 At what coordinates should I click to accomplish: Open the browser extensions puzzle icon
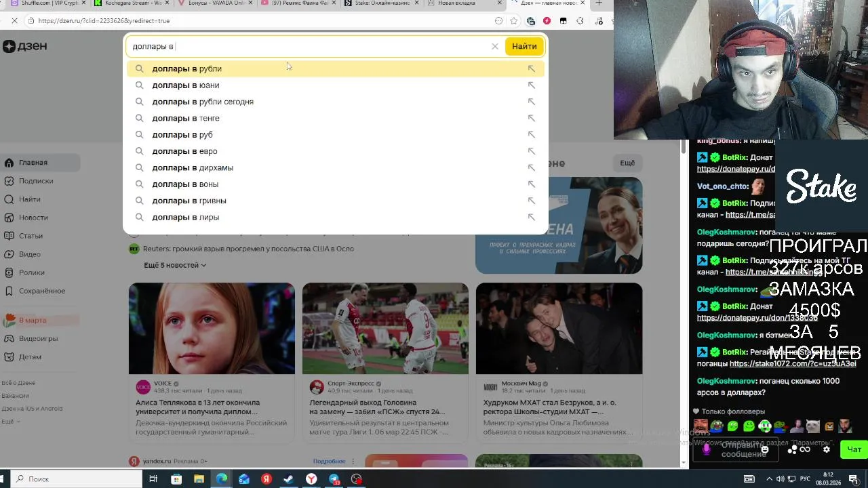click(x=580, y=21)
